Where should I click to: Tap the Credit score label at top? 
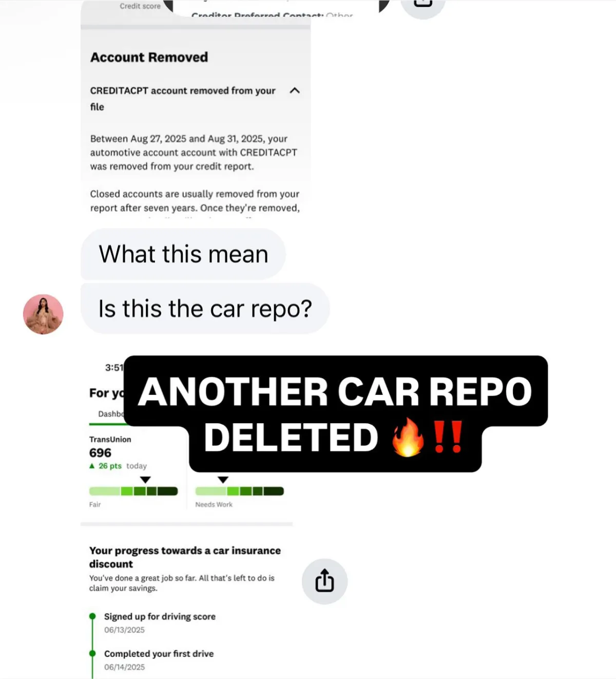pos(140,6)
